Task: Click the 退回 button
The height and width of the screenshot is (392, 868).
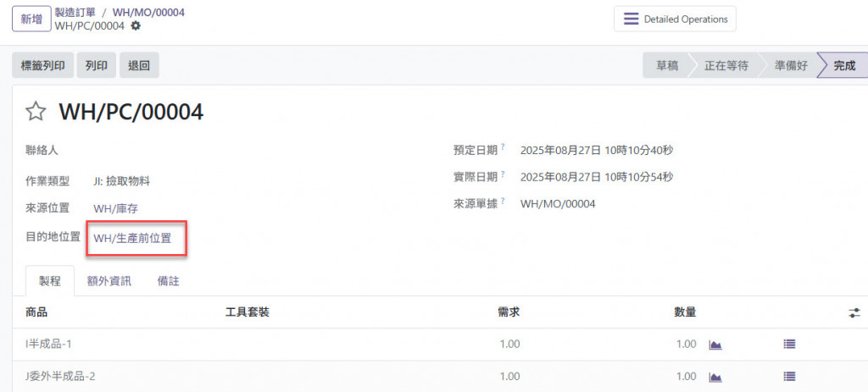Action: coord(139,65)
